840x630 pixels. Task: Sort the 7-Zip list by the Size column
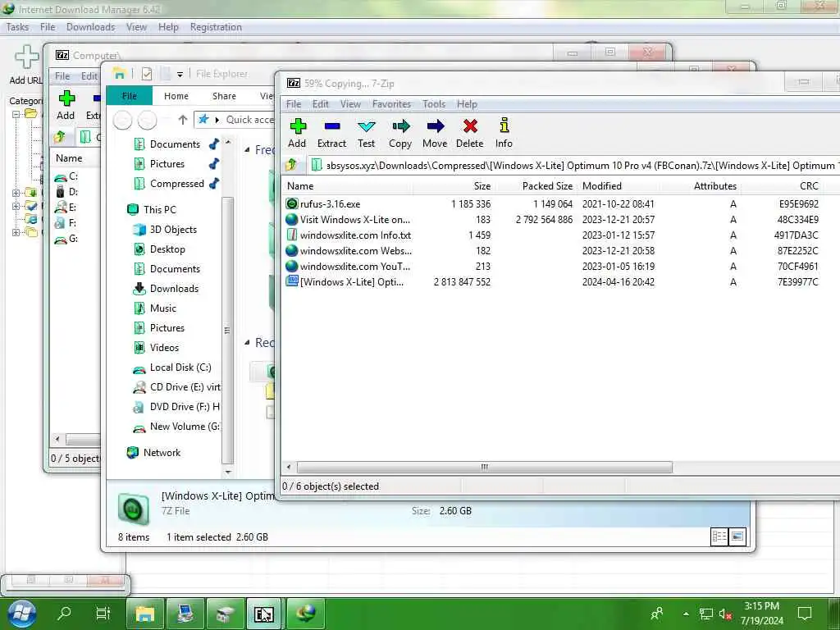pyautogui.click(x=453, y=186)
